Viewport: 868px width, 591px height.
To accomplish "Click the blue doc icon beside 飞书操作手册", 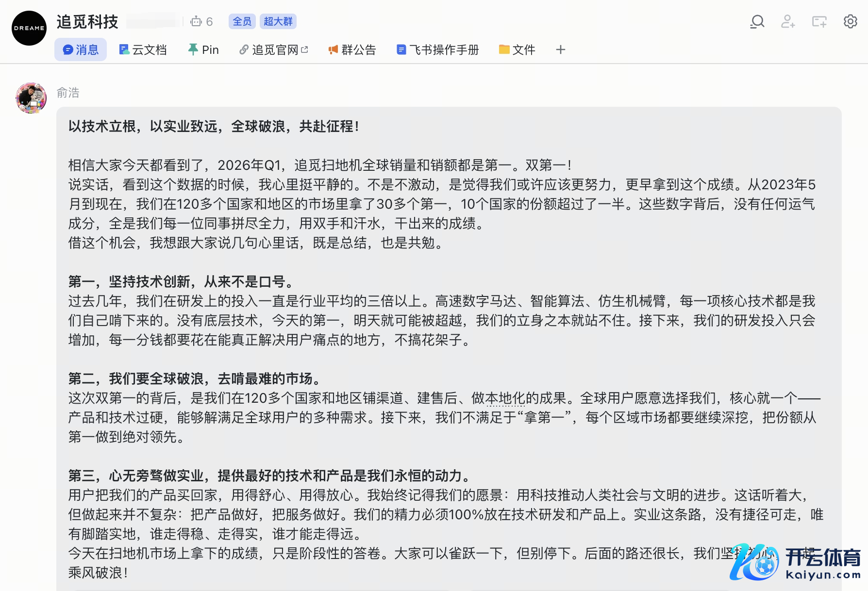I will click(401, 49).
